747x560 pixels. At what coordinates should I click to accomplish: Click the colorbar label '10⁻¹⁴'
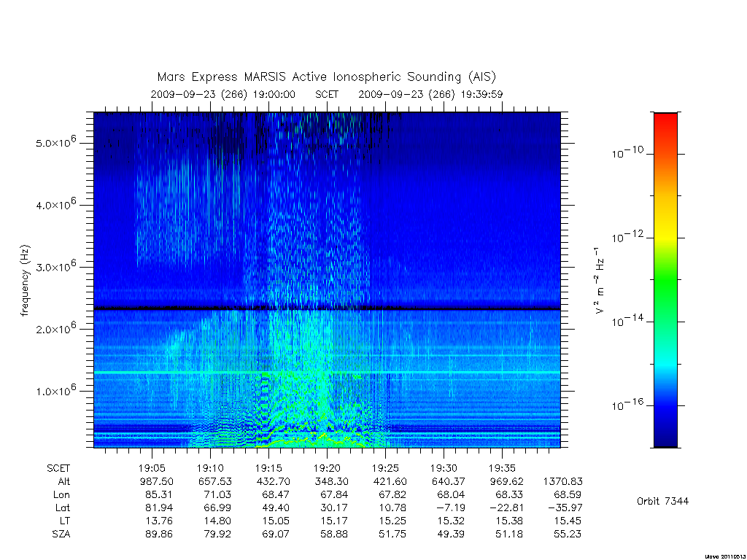click(627, 321)
